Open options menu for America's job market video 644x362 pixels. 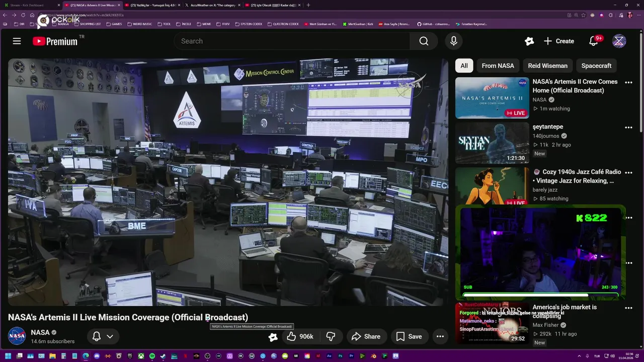[628, 308]
